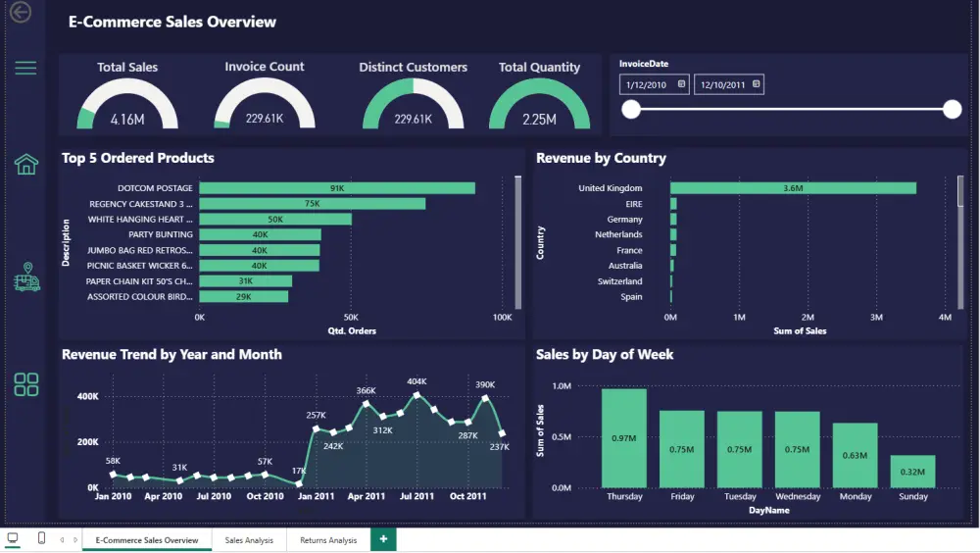Click the left handle of InvoiceDate slider
Viewport: 980px width, 553px height.
coord(631,110)
